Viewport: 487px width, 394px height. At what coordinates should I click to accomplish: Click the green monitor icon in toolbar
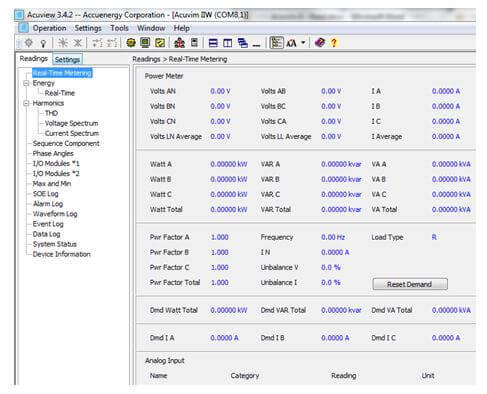[x=145, y=43]
